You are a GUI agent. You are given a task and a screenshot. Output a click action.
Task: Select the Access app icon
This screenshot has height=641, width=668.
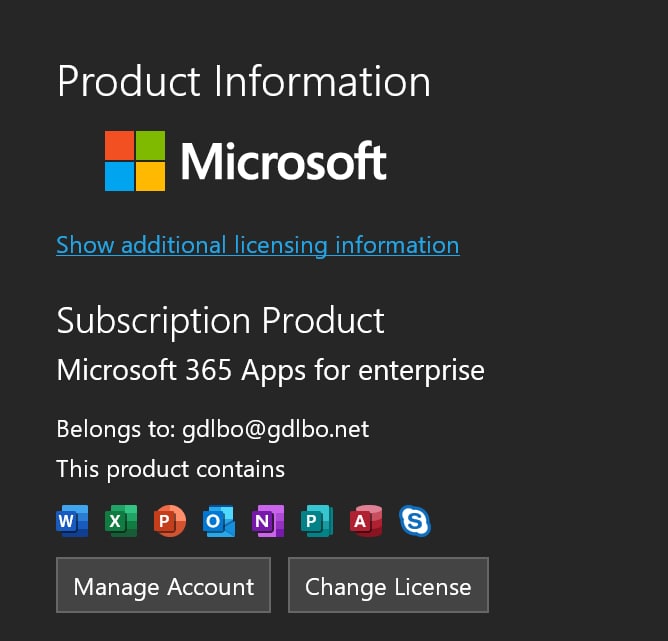(366, 520)
